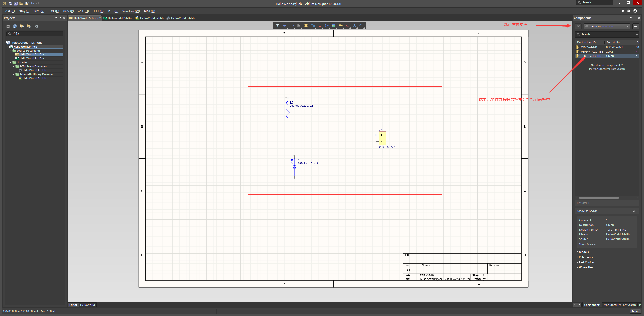Pick the Place Text String tool
The image size is (644, 316).
pyautogui.click(x=354, y=26)
